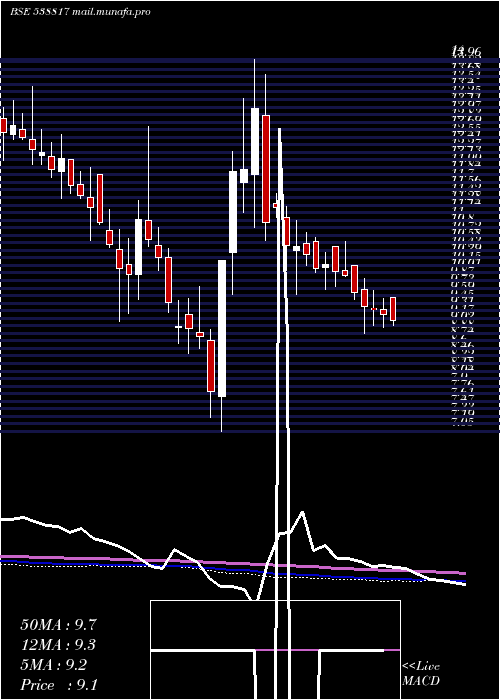The width and height of the screenshot is (500, 700).
Task: Click the BSE 538817 ticker label
Action: pyautogui.click(x=39, y=12)
